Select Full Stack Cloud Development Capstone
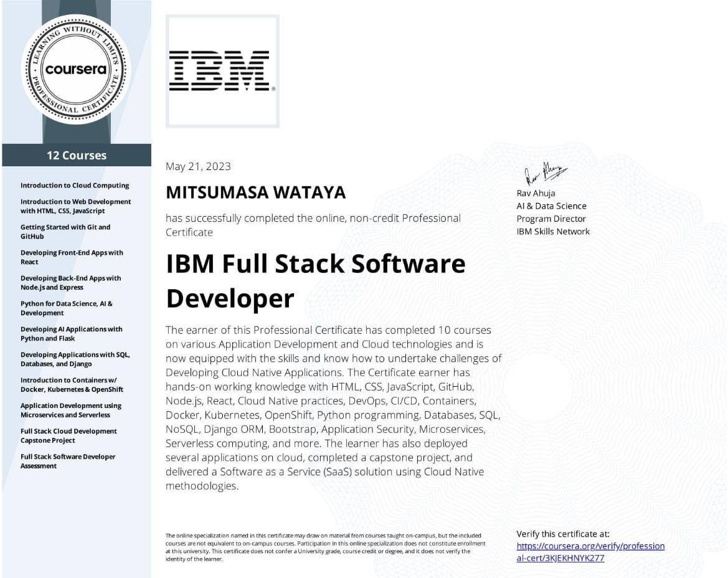This screenshot has height=578, width=728. pyautogui.click(x=69, y=436)
